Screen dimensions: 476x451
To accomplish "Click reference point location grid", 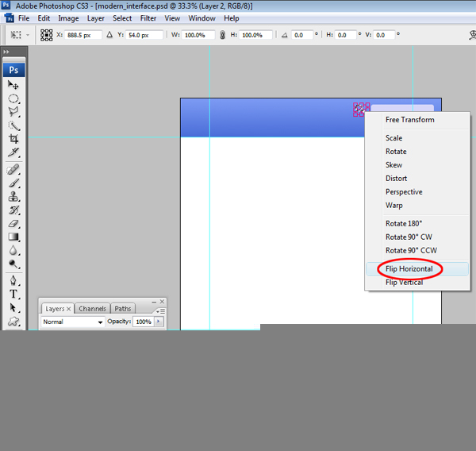I will (x=47, y=35).
